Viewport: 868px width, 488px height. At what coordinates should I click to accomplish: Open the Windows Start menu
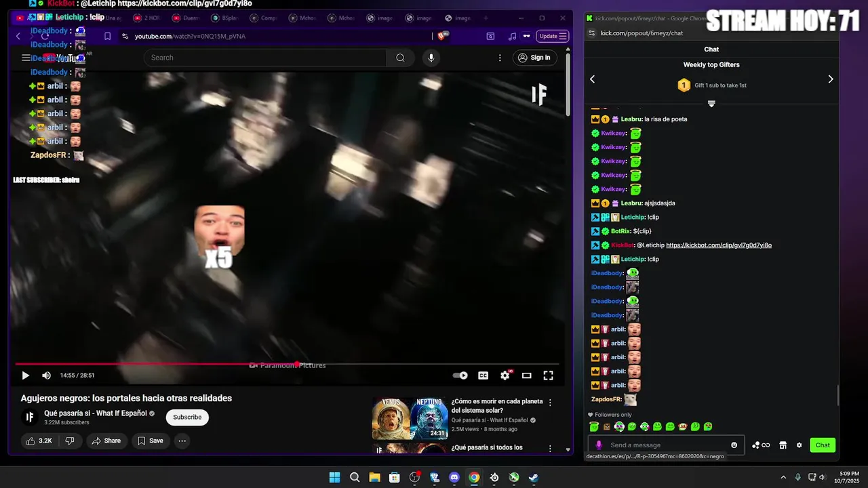334,477
